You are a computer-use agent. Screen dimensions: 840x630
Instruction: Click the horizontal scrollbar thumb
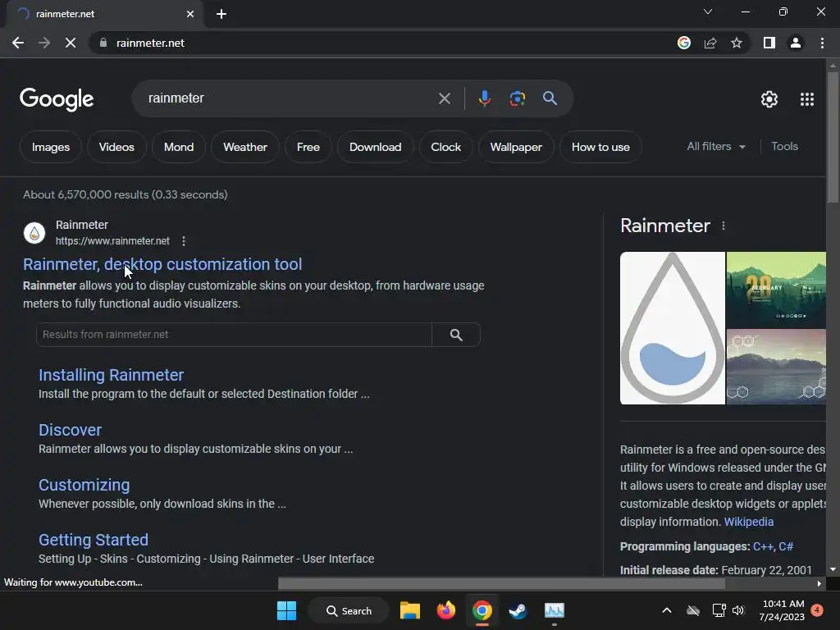(501, 583)
